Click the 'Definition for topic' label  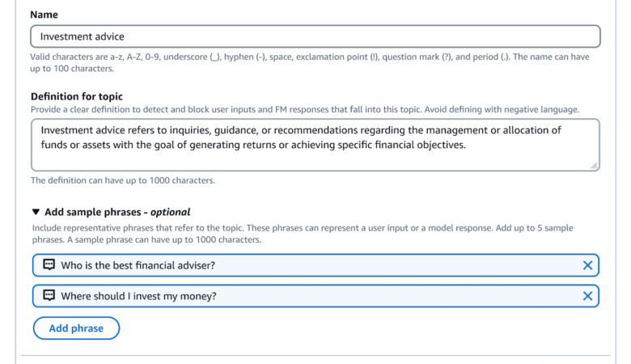point(76,96)
